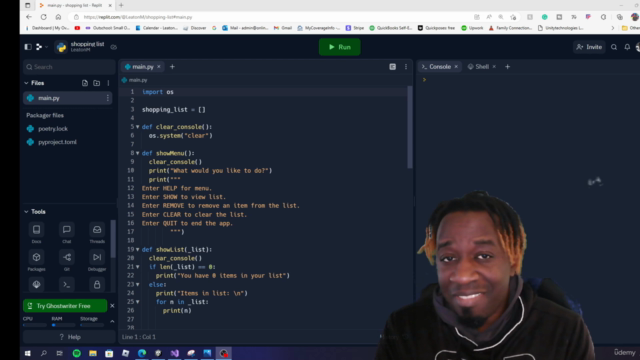640x360 pixels.
Task: Fold the if len(_list) block
Action: 138,267
